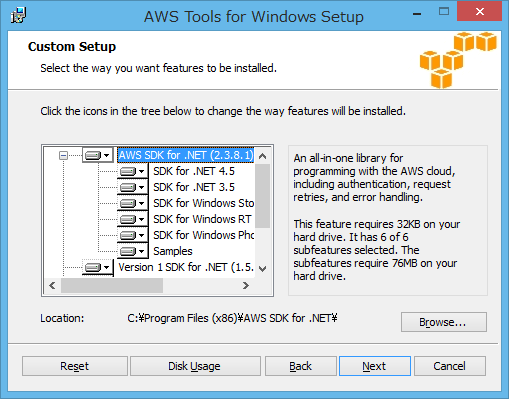Open install option dropdown for Version 1 SDK for .NET
Viewport: 509px width, 399px height.
pos(98,267)
